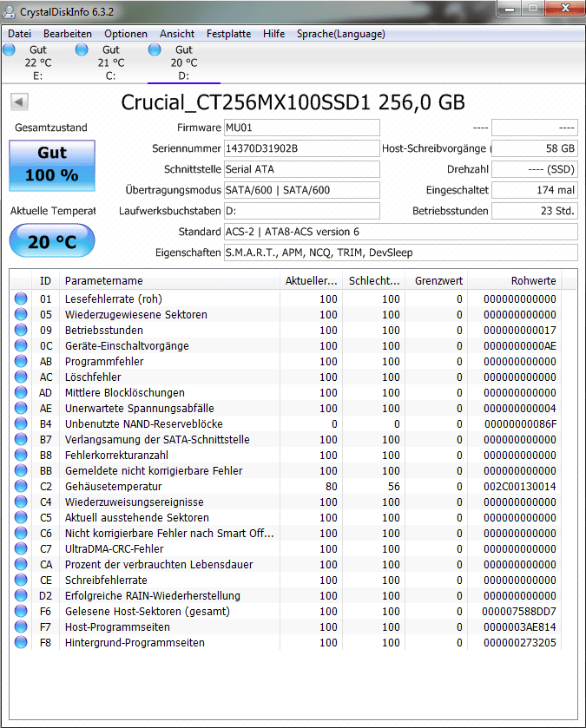
Task: Click raw value 0000003AE814
Action: [x=520, y=626]
